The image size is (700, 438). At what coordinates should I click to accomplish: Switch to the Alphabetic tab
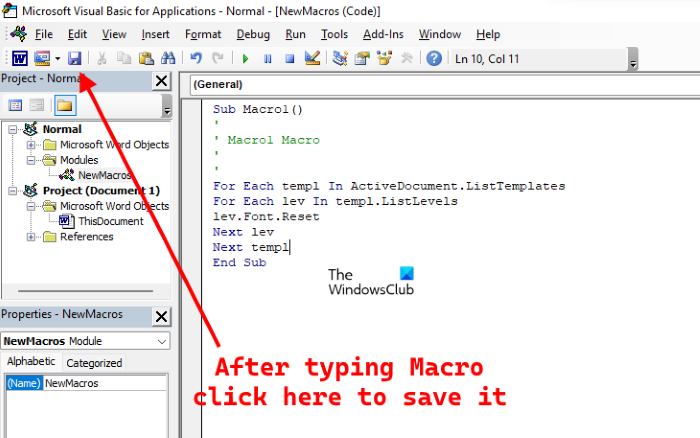pyautogui.click(x=31, y=361)
